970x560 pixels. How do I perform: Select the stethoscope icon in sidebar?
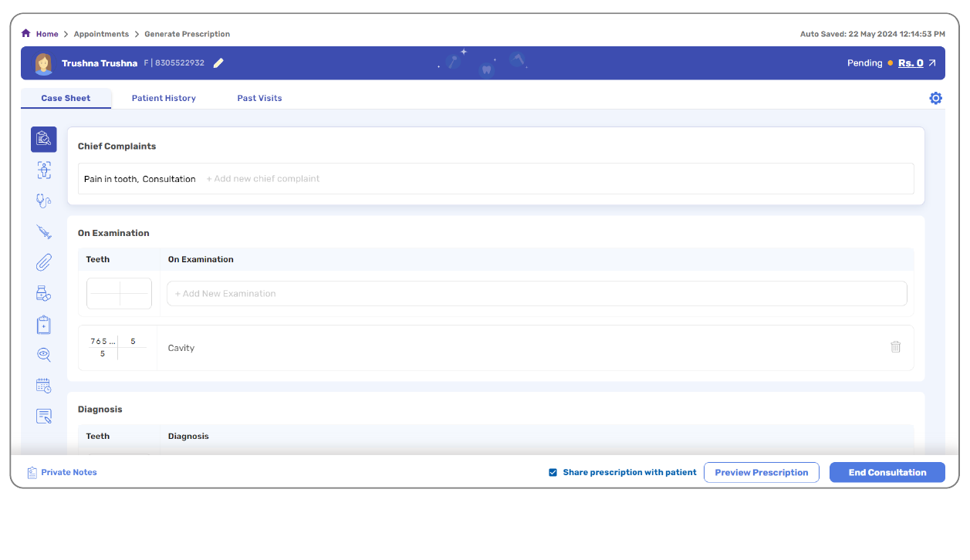coord(44,201)
